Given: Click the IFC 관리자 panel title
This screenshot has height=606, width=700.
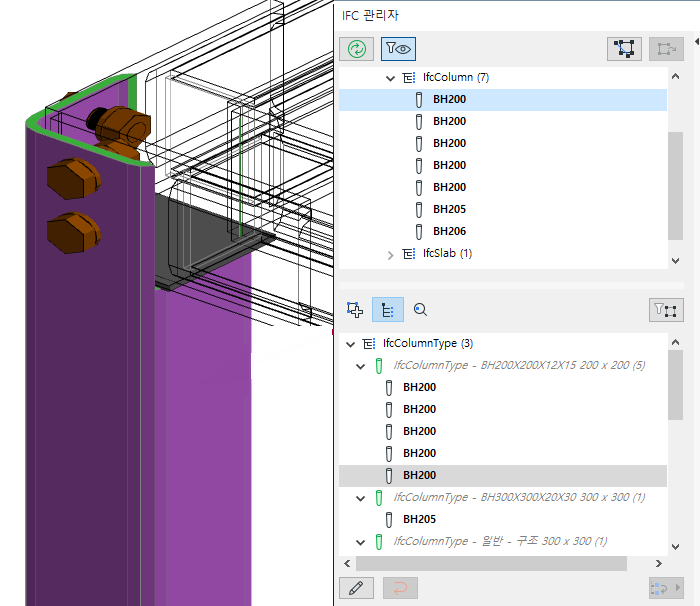Looking at the screenshot, I should pyautogui.click(x=370, y=16).
